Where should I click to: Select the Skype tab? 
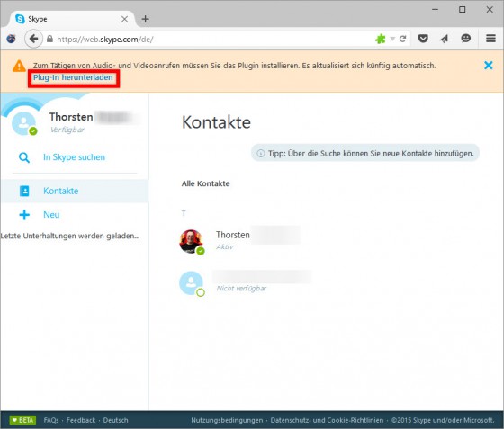(x=72, y=19)
